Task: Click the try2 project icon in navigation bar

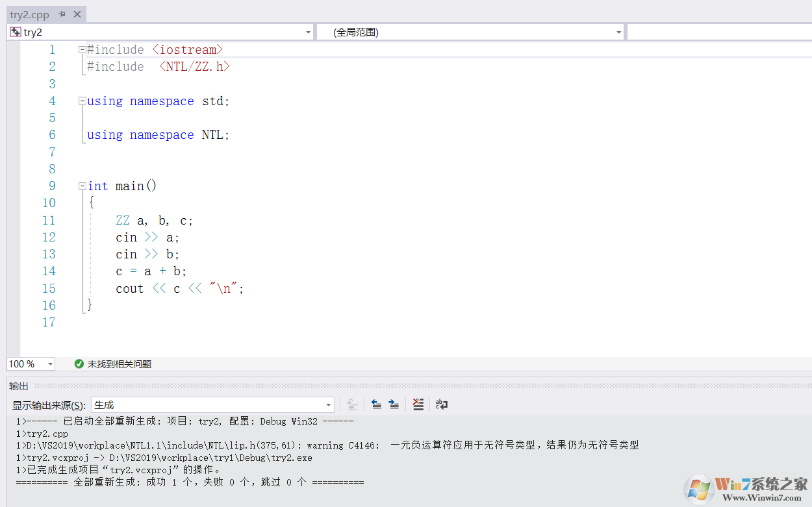Action: tap(16, 32)
